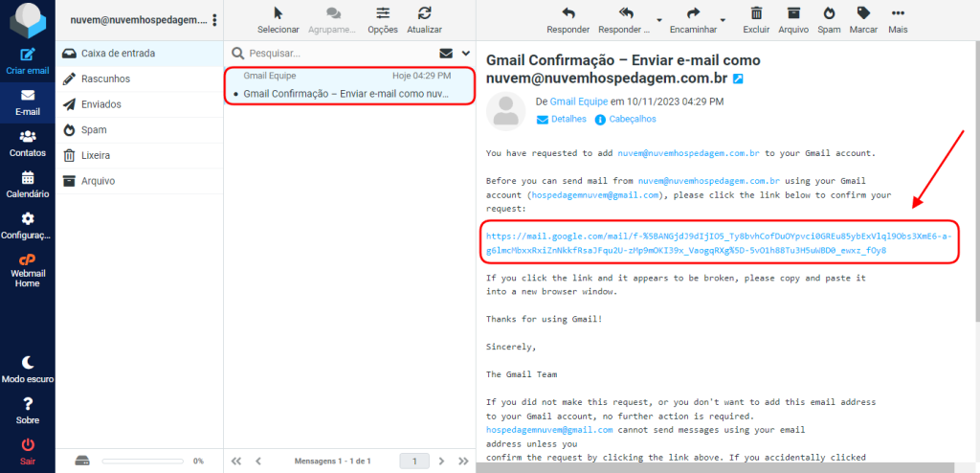980x473 pixels.
Task: Click Sair to log out
Action: (x=28, y=452)
